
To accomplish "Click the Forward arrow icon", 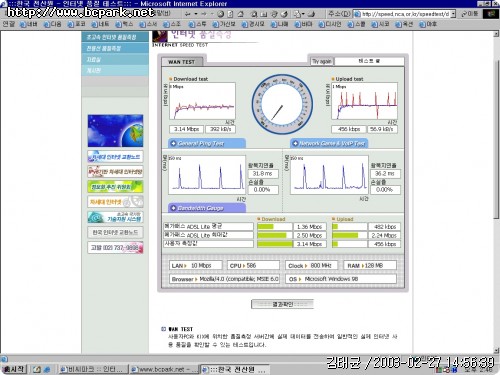I will point(204,14).
